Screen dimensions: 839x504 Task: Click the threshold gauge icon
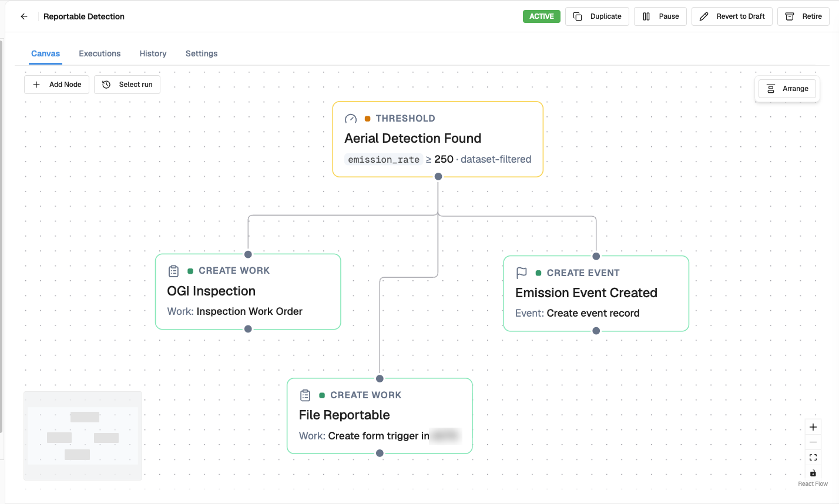coord(351,119)
